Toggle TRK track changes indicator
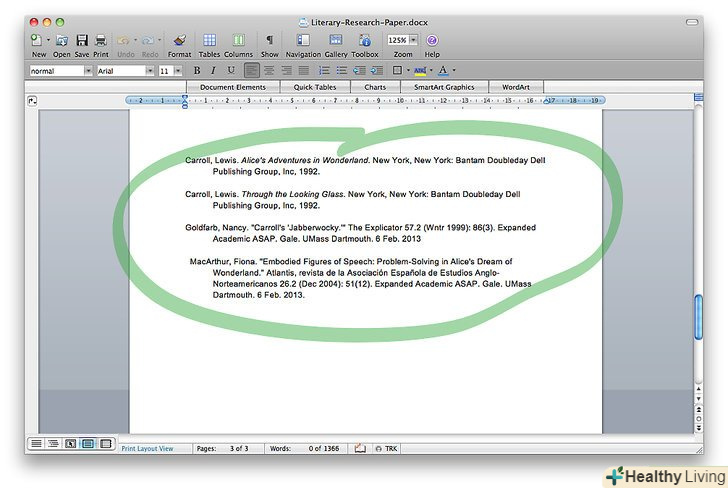Screen dimensions: 728x488 (387, 449)
